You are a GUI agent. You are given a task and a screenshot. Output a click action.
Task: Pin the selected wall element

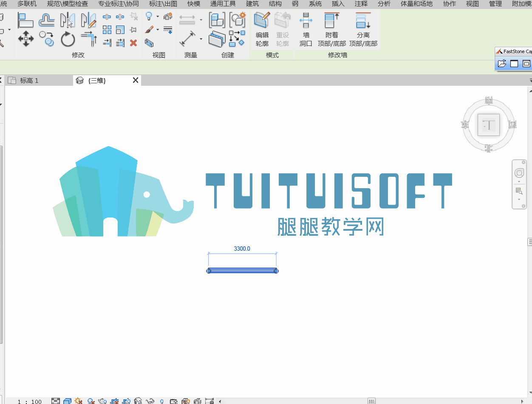133,30
